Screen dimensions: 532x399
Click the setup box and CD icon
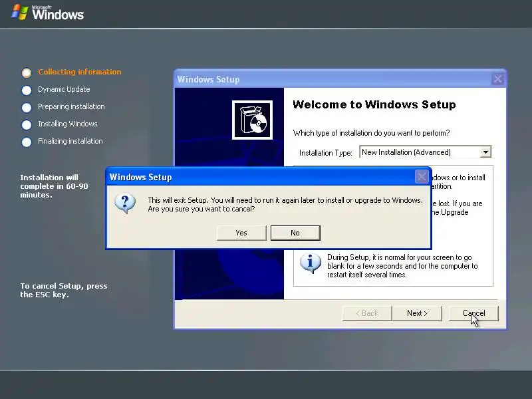coord(252,120)
